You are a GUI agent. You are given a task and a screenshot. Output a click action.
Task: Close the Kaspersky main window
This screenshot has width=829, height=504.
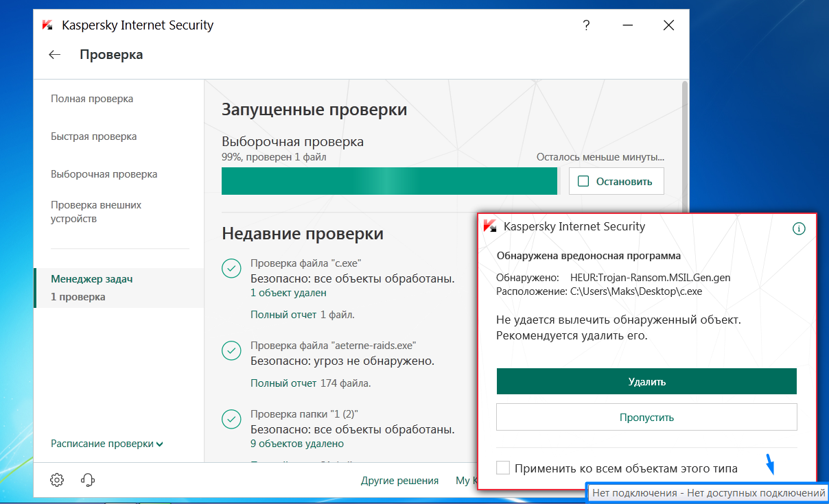668,25
